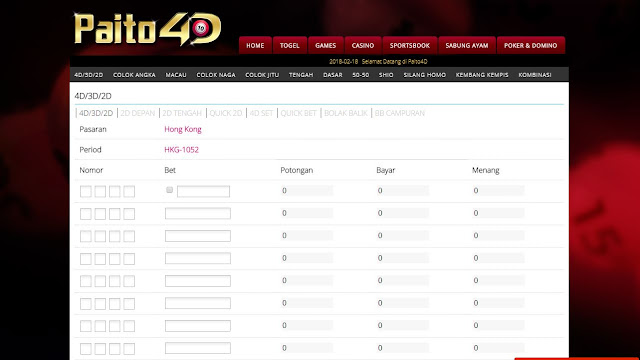
Task: Focus the fourth row Bet amount field
Action: (x=198, y=258)
